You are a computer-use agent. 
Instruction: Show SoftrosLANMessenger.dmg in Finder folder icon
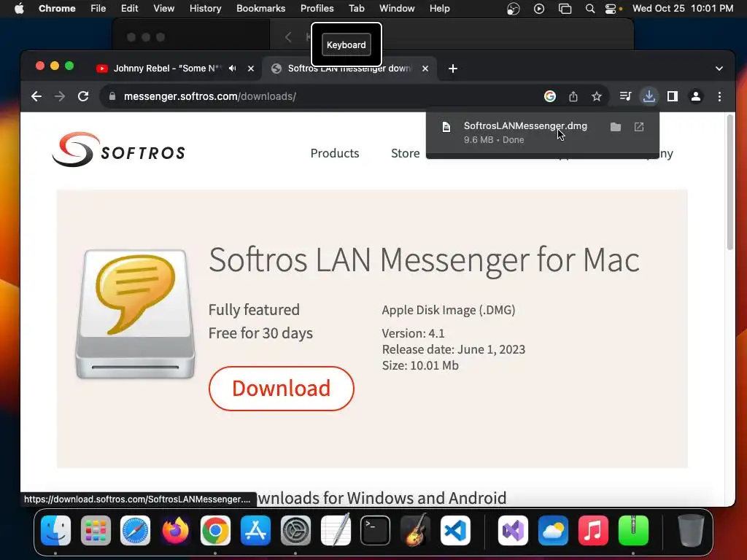click(616, 127)
